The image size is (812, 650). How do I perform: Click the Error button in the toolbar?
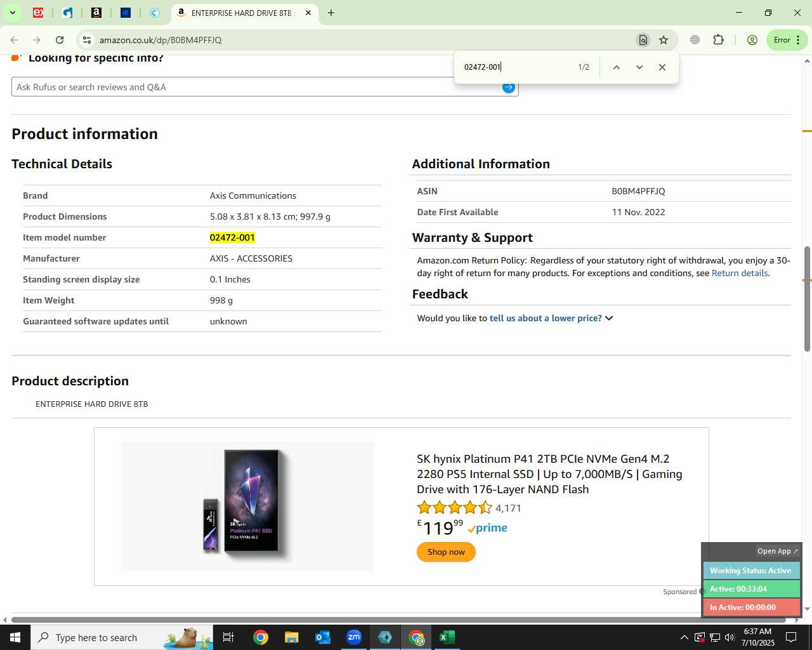click(x=787, y=40)
